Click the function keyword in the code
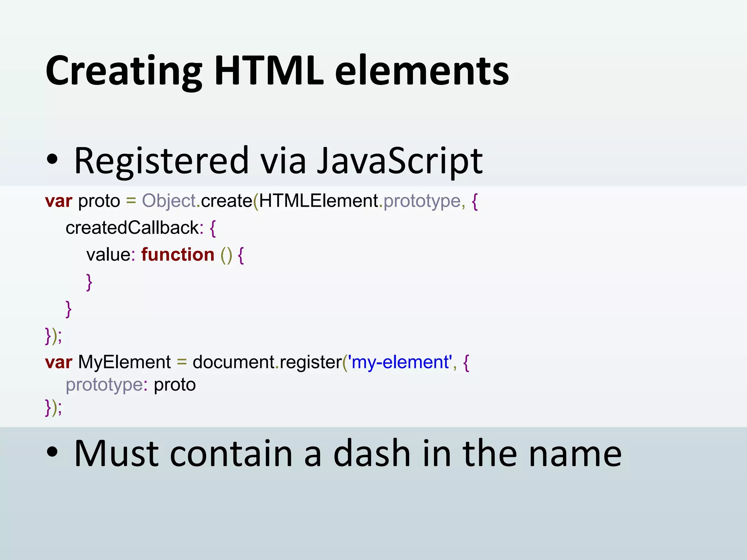 [178, 254]
